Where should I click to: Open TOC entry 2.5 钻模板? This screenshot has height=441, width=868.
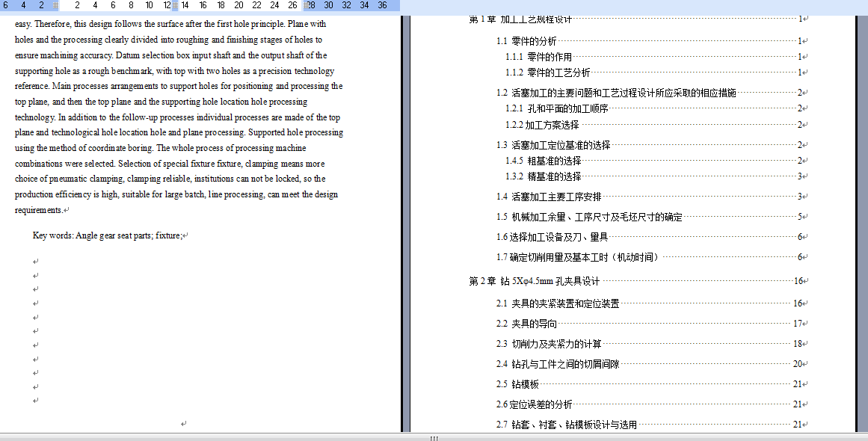click(x=651, y=384)
